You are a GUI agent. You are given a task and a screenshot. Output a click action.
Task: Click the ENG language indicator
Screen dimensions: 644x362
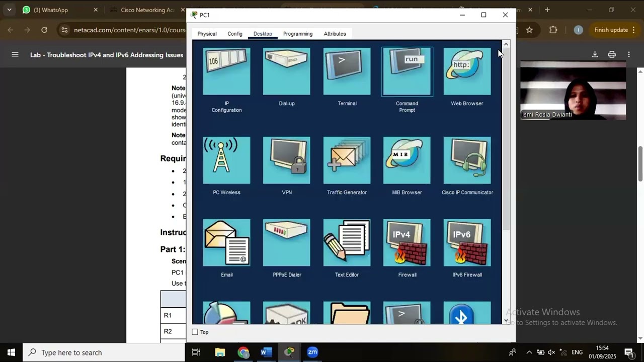[x=577, y=352]
